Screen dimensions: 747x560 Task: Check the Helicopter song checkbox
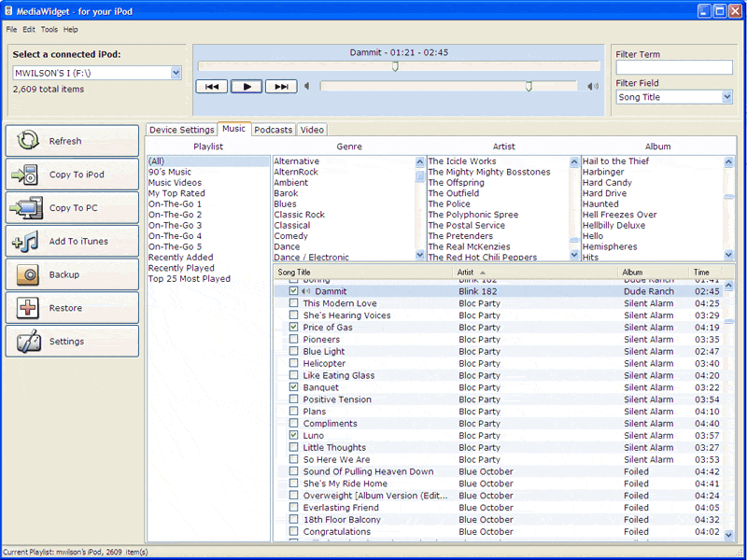click(294, 363)
